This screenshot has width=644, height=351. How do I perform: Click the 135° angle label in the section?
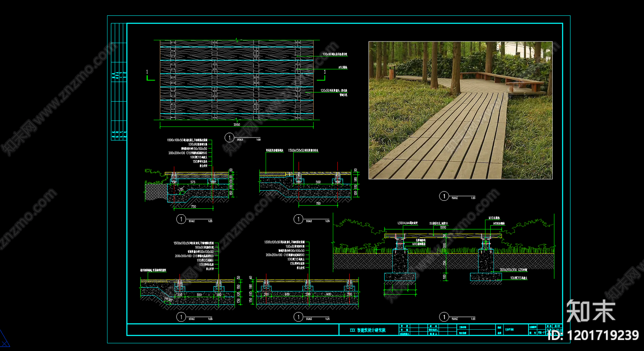point(181,189)
